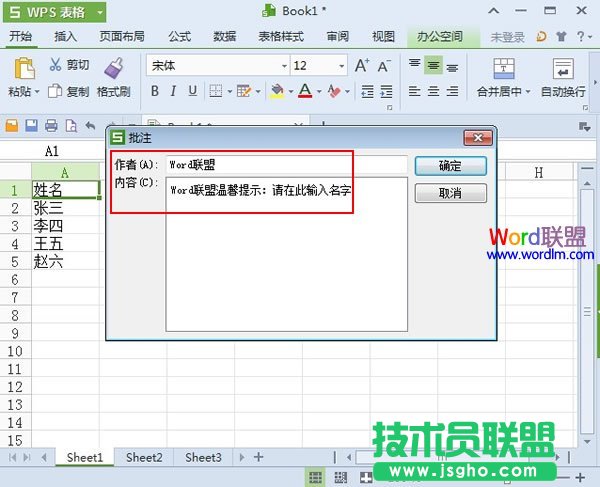Open the WPS 表格 application menu arrow
Image resolution: width=600 pixels, height=487 pixels.
click(100, 12)
